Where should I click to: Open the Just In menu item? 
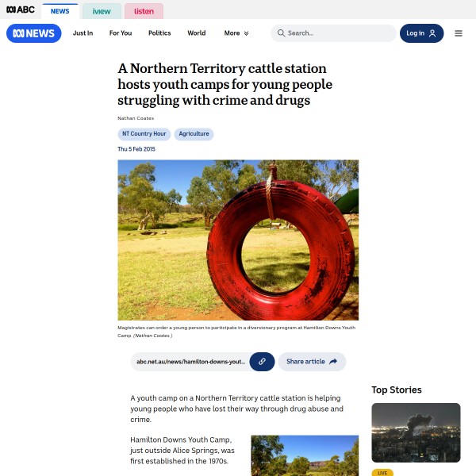[x=83, y=33]
